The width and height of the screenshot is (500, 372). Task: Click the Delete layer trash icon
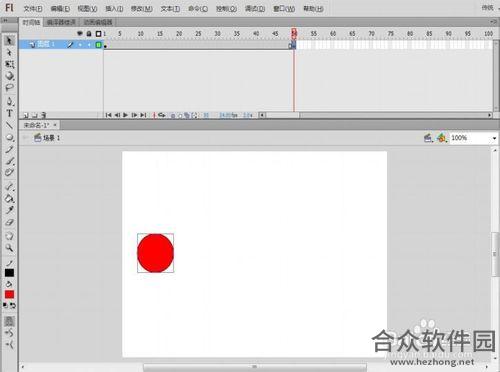click(43, 115)
